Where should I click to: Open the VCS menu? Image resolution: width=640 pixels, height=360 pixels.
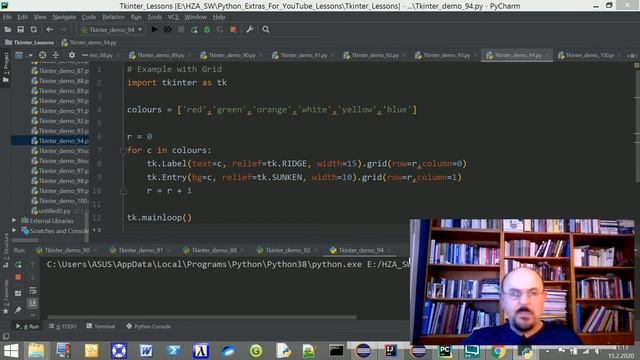tap(173, 17)
